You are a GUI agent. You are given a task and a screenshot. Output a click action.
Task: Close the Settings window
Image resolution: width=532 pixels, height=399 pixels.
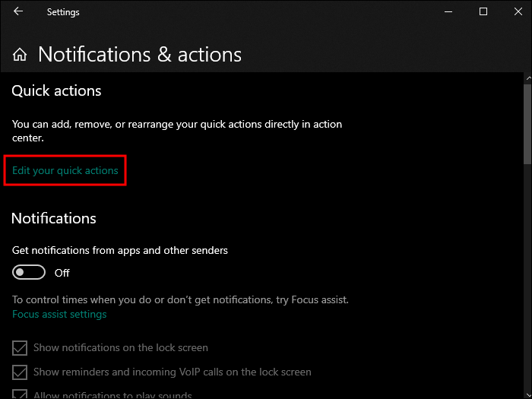pos(518,12)
